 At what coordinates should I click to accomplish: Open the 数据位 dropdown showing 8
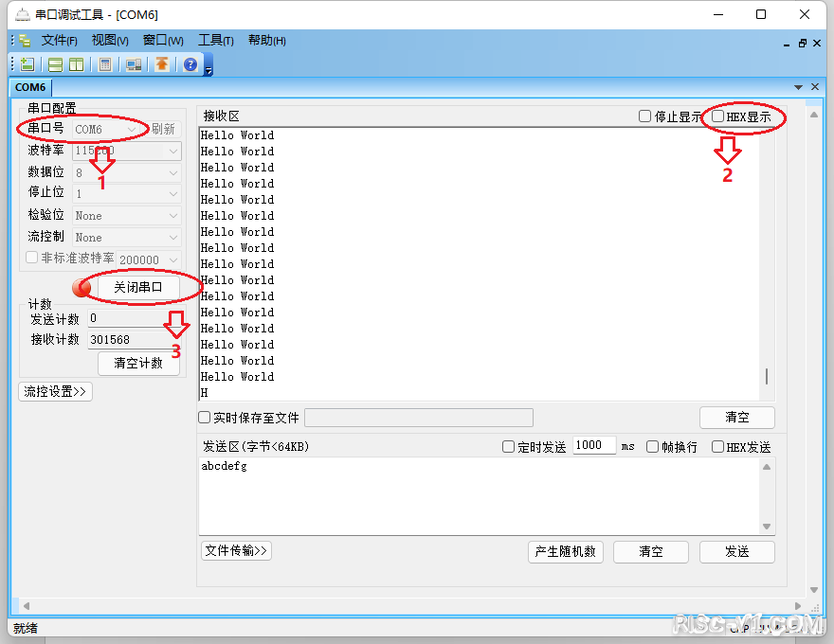(127, 172)
